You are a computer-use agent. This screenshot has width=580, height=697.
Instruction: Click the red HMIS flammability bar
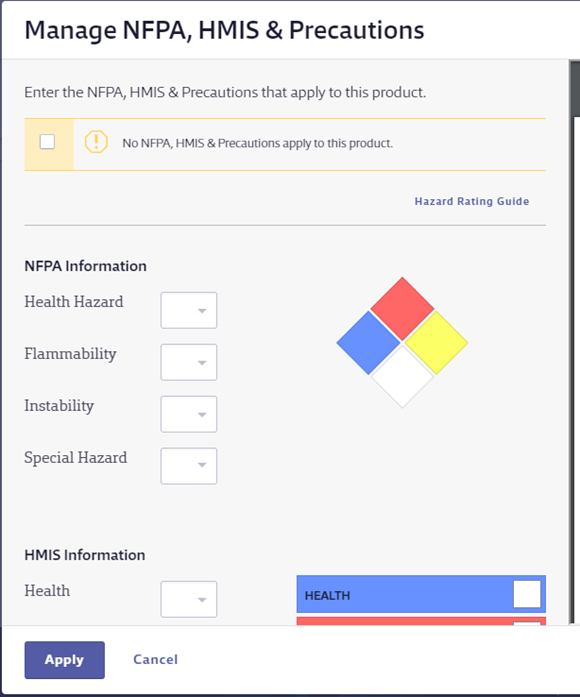coord(421,621)
